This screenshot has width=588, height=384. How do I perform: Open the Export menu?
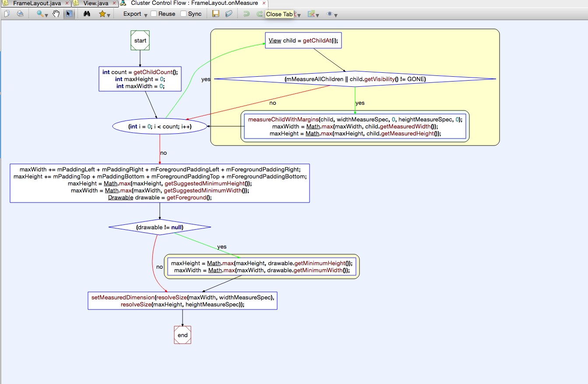pyautogui.click(x=135, y=14)
